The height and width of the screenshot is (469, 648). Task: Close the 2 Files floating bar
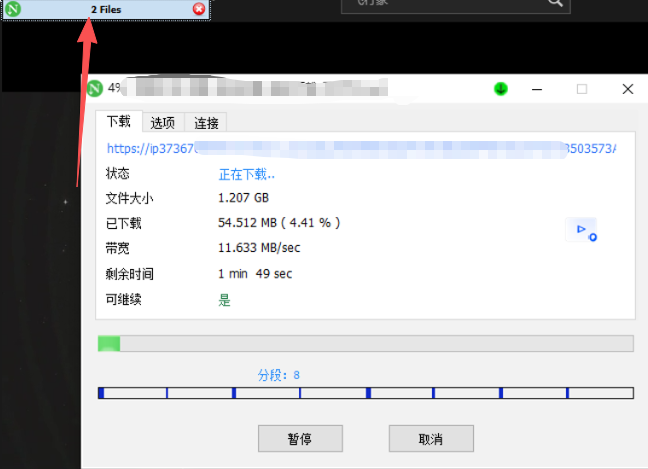point(199,9)
